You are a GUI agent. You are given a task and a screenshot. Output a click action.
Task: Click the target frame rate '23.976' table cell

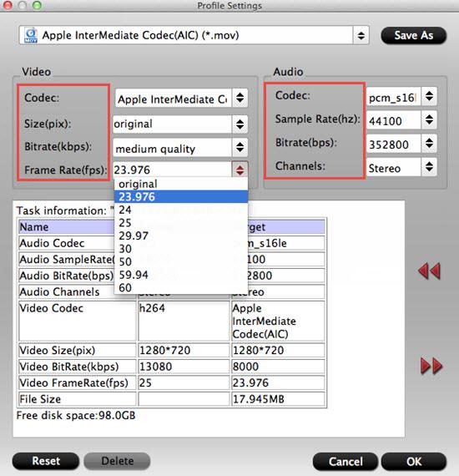278,382
